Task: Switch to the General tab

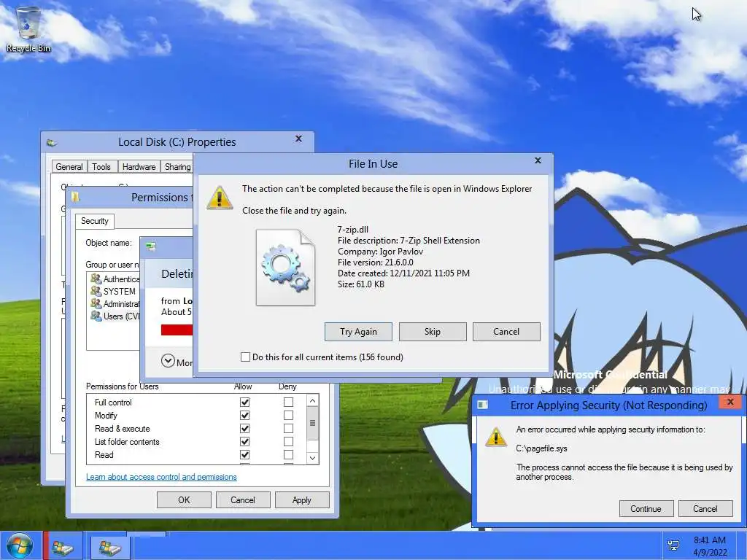Action: [69, 167]
